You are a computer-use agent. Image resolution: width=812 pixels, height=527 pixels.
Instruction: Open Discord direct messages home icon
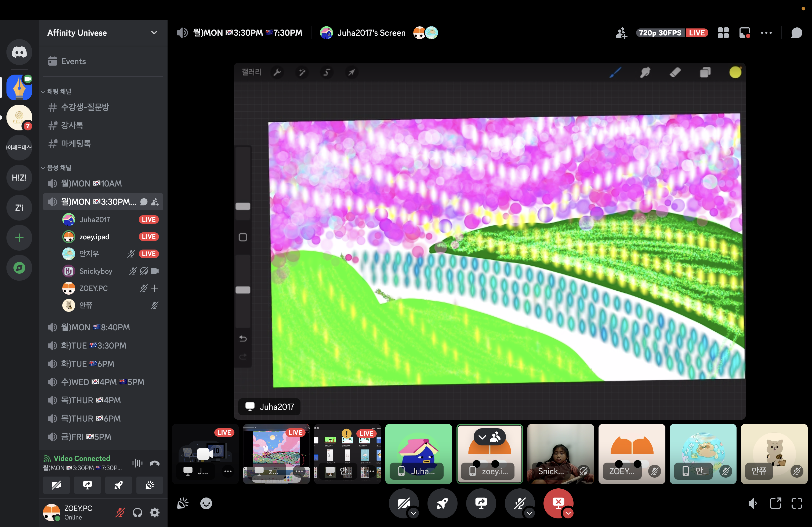coord(19,52)
